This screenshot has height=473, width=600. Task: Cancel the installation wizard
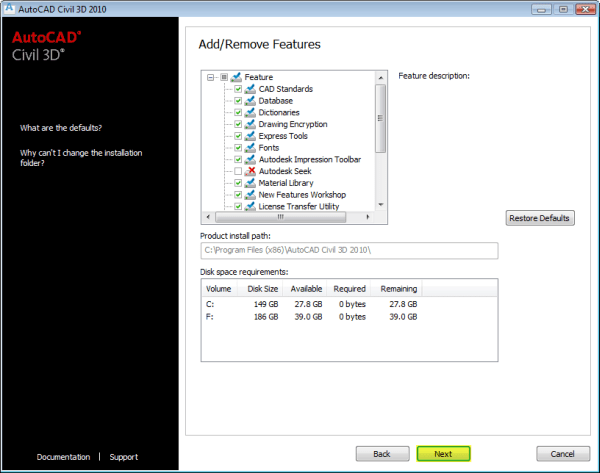pos(563,454)
